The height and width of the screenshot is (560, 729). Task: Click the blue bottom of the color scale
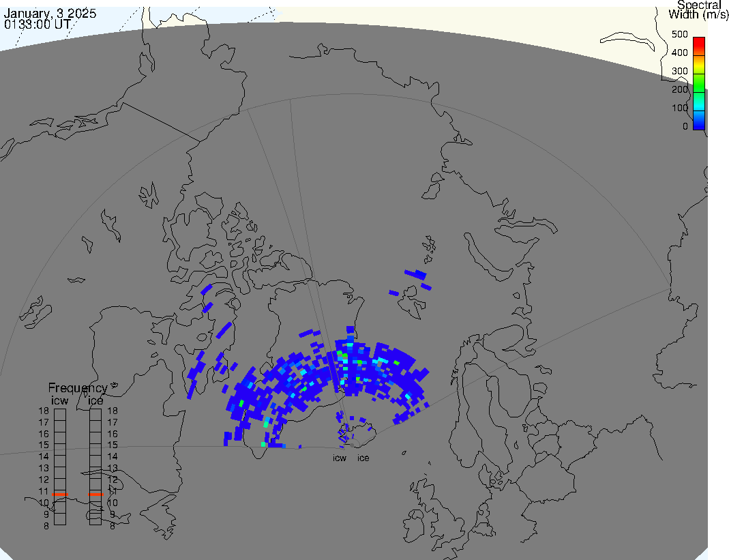[699, 121]
